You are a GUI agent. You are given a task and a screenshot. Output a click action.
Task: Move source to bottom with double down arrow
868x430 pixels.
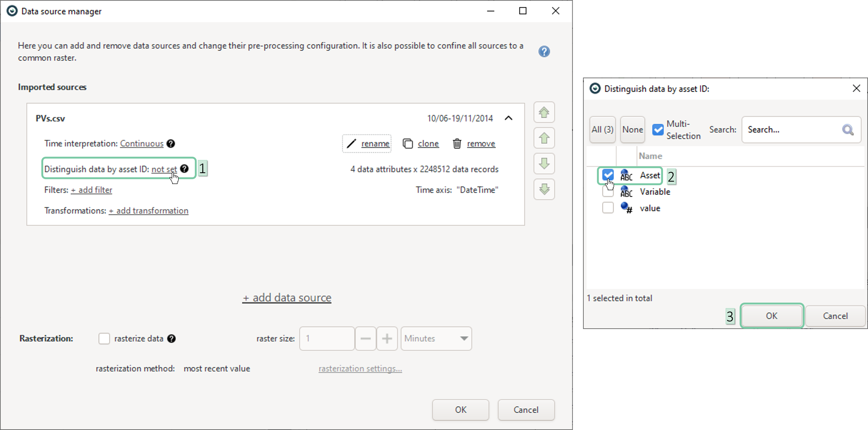[544, 189]
